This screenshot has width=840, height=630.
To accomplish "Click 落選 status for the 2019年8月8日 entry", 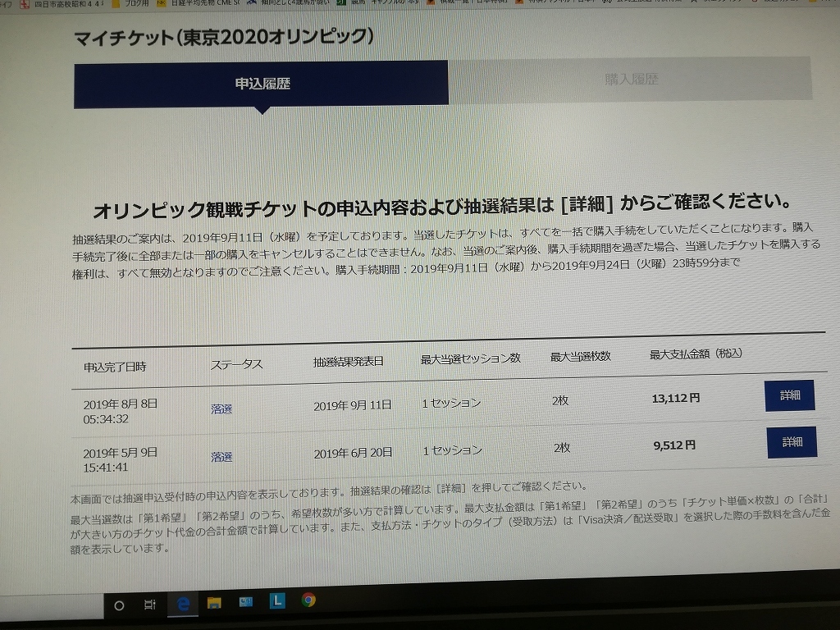I will coord(221,409).
